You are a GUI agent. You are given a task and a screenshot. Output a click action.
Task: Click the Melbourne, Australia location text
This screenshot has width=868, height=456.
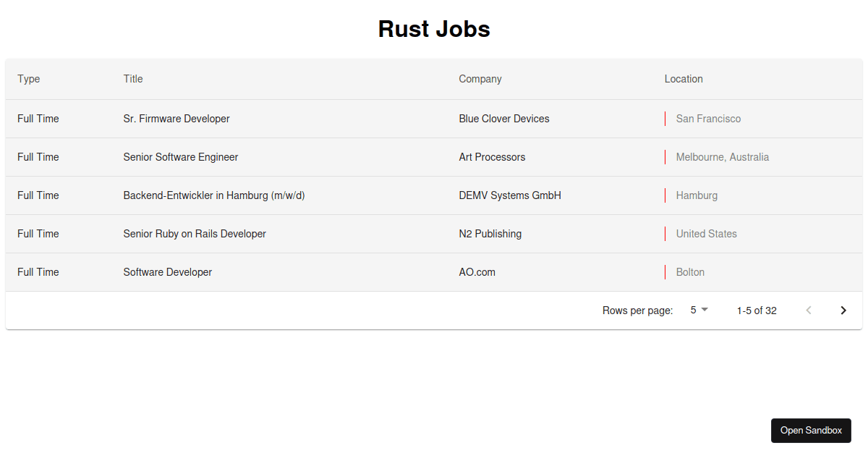[722, 157]
